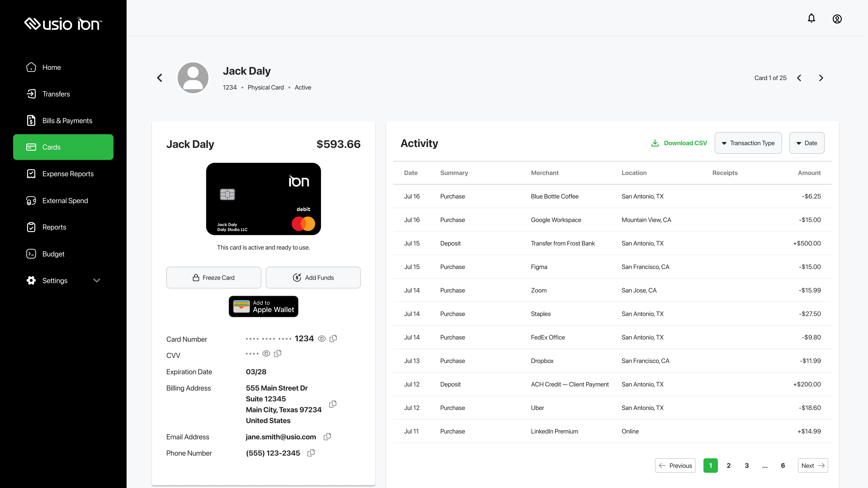Click the debit card image
The image size is (868, 488).
[264, 199]
